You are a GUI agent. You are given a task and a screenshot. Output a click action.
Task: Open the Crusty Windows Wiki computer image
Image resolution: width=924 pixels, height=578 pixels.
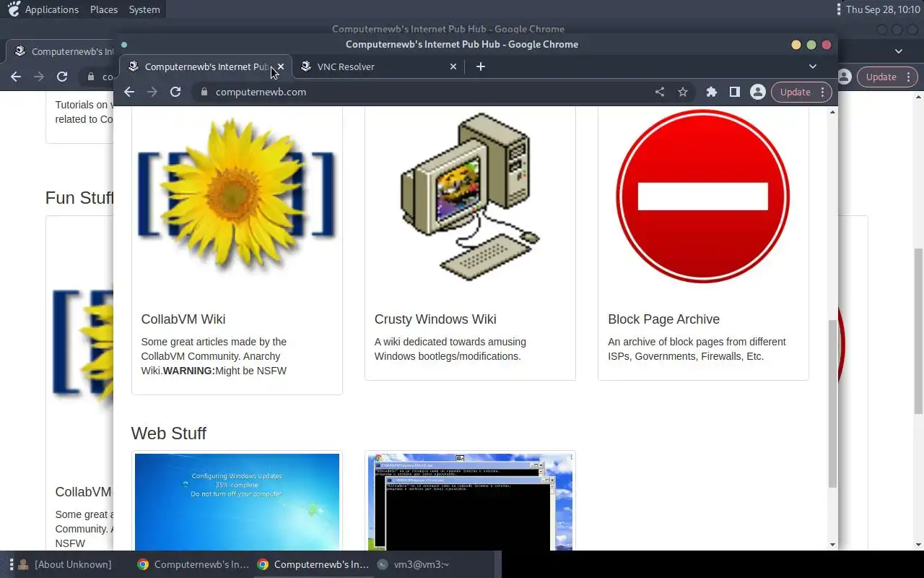470,195
